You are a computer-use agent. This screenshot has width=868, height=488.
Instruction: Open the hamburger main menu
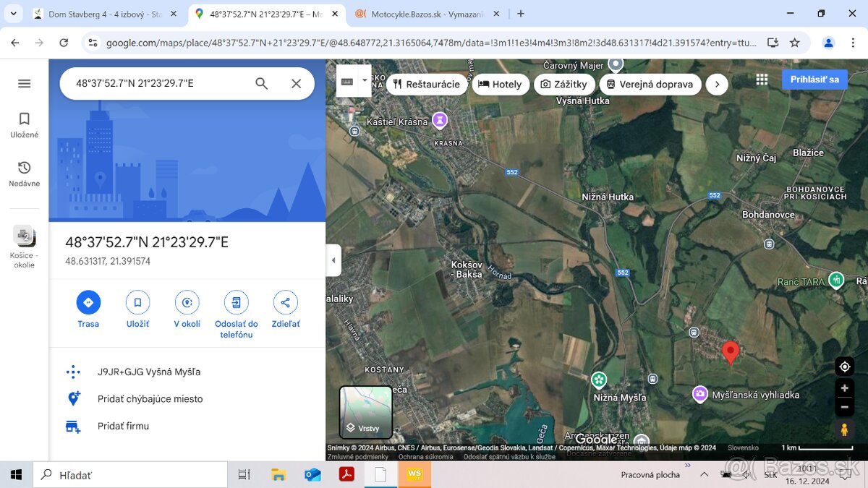pos(25,84)
